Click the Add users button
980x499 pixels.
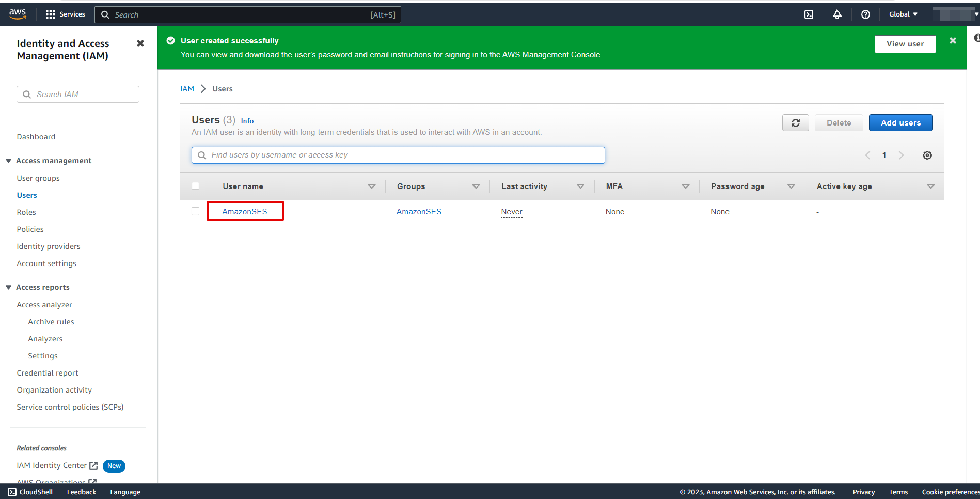900,123
